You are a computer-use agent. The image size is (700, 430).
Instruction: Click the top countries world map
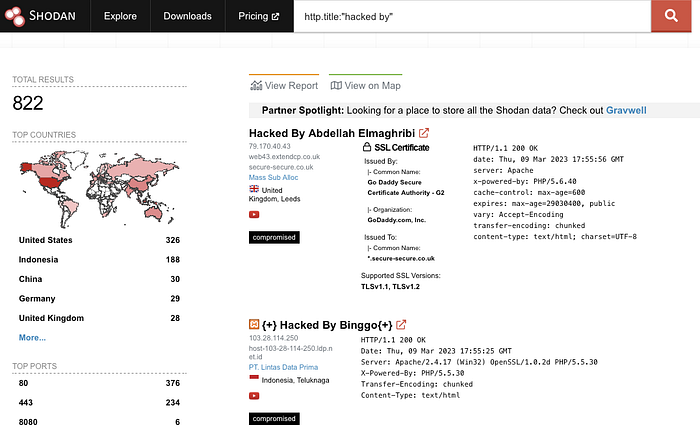(99, 189)
